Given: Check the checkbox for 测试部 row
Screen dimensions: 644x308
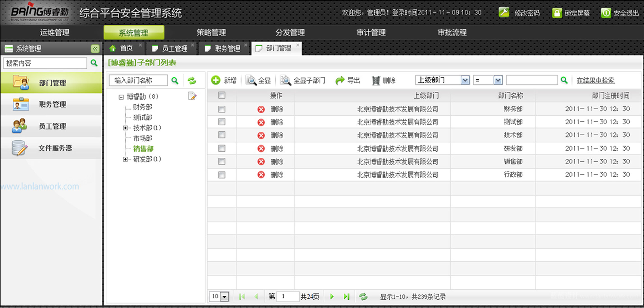Looking at the screenshot, I should [222, 122].
